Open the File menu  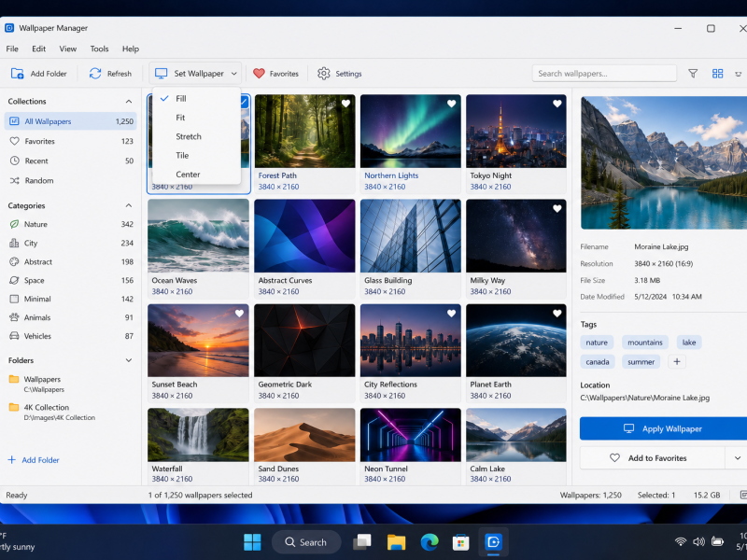(x=12, y=49)
